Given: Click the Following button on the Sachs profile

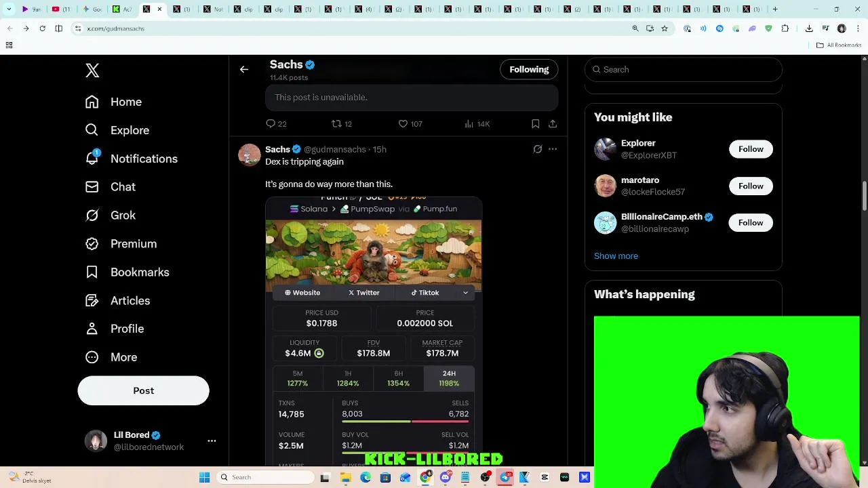Looking at the screenshot, I should 529,69.
